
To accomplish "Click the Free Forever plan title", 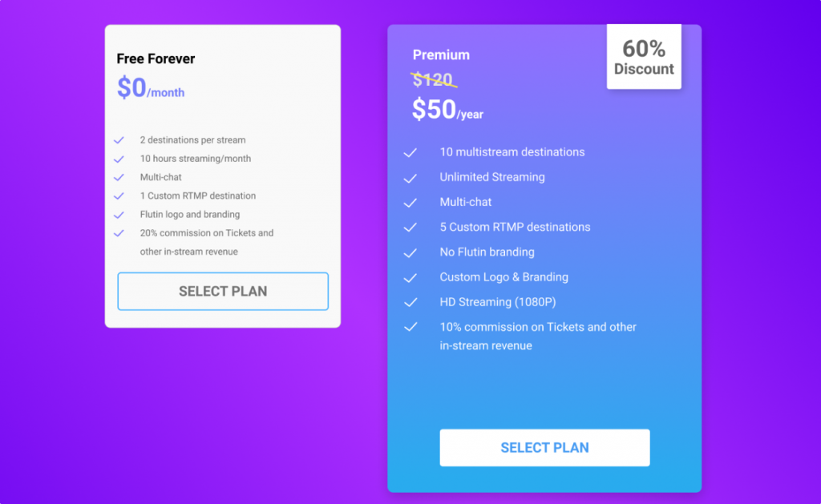I will pyautogui.click(x=156, y=58).
